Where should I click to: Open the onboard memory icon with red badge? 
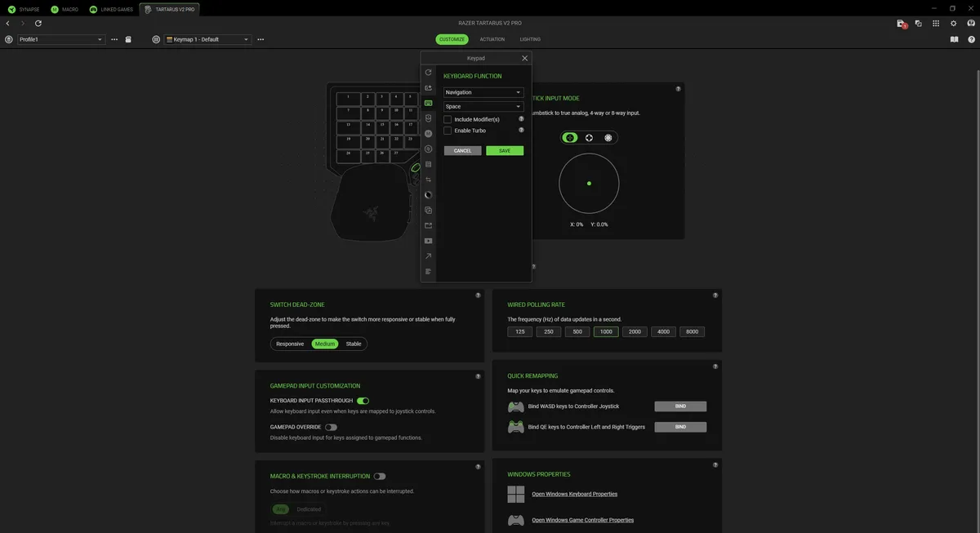click(x=901, y=24)
